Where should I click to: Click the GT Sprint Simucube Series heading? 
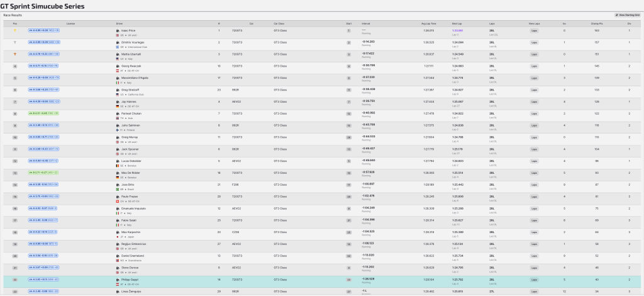tap(43, 6)
